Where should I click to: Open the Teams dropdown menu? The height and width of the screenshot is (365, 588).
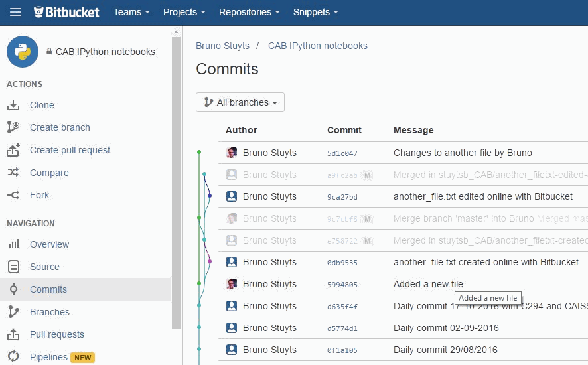(x=131, y=12)
